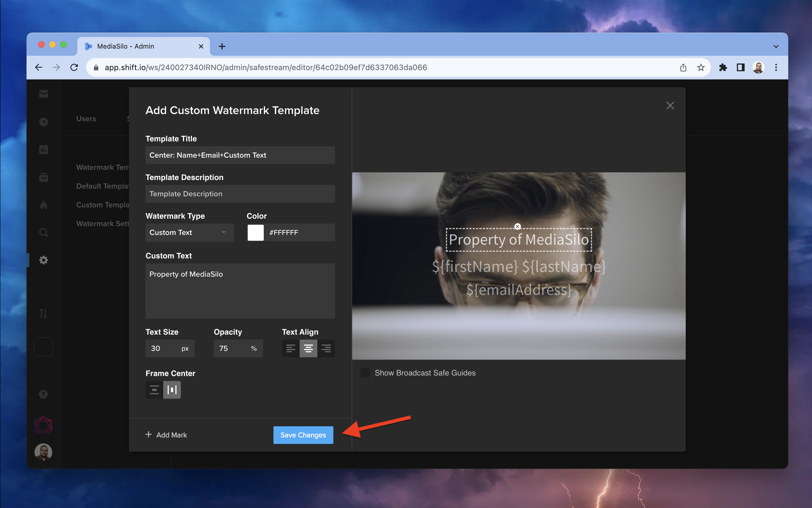The height and width of the screenshot is (508, 812).
Task: Click the white color swatch
Action: [255, 232]
